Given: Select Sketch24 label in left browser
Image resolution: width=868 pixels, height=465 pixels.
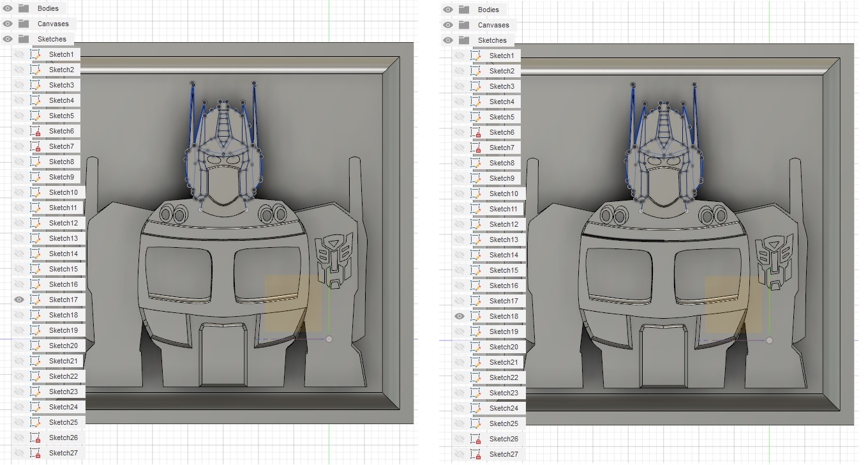Looking at the screenshot, I should [x=63, y=407].
